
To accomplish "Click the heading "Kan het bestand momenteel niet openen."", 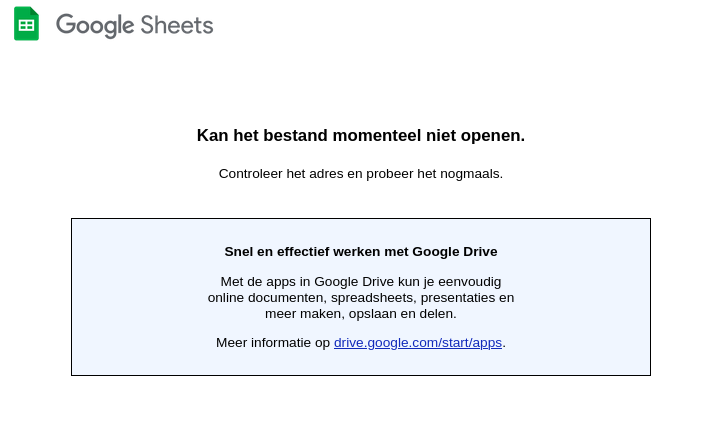I will [361, 136].
